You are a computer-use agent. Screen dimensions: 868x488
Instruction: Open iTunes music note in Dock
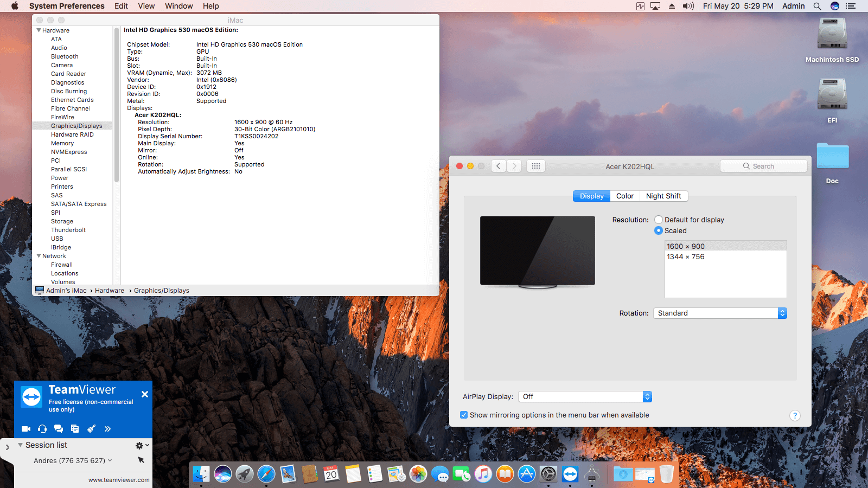point(483,474)
